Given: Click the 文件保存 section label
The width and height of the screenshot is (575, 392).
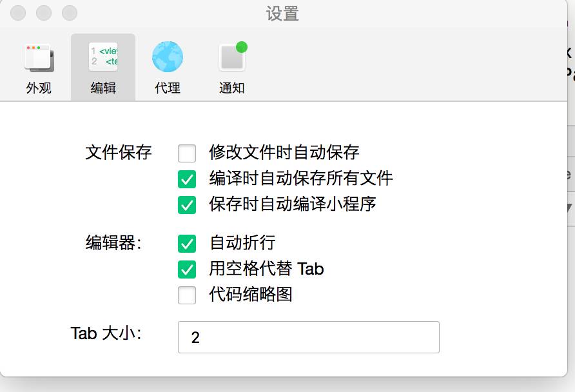Looking at the screenshot, I should pos(119,153).
